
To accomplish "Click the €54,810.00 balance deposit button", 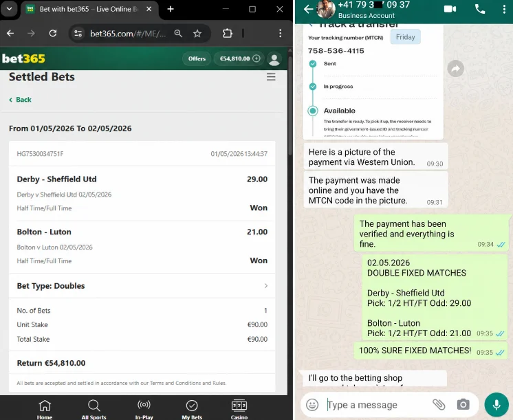I will click(x=239, y=58).
